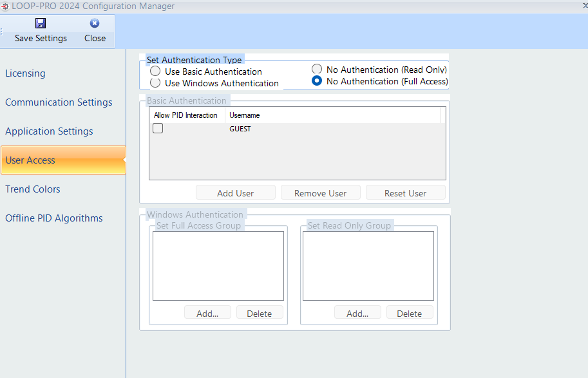Click the Allow PID Interaction column header
588x378 pixels.
point(187,115)
